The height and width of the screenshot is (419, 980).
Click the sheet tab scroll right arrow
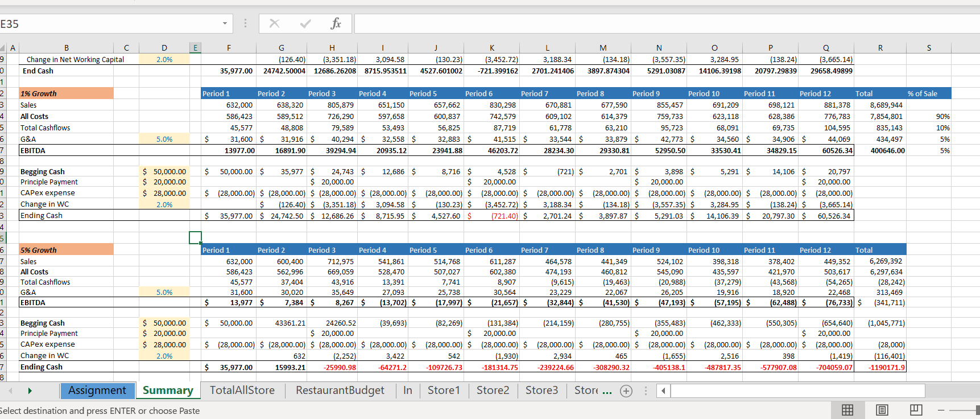(30, 391)
